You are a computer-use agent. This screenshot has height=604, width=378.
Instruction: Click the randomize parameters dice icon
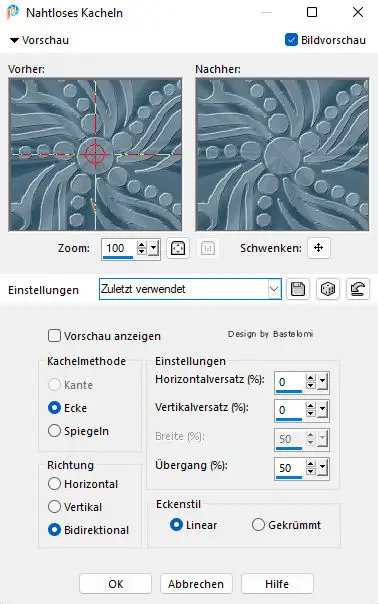click(x=328, y=289)
